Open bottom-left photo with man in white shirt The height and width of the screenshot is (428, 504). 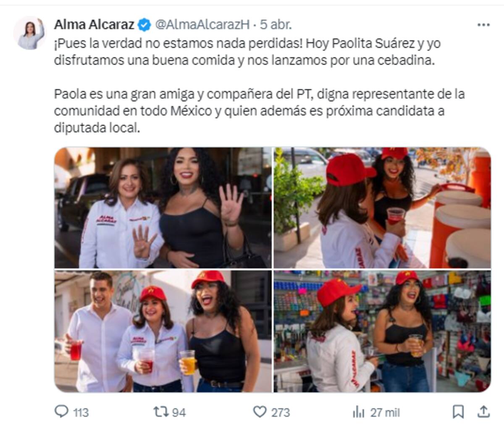(x=163, y=331)
